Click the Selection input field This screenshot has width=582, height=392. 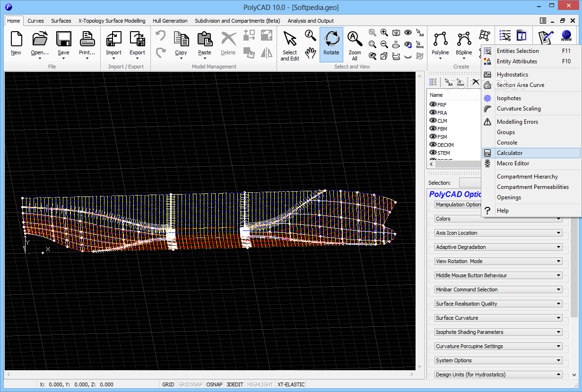(x=470, y=183)
